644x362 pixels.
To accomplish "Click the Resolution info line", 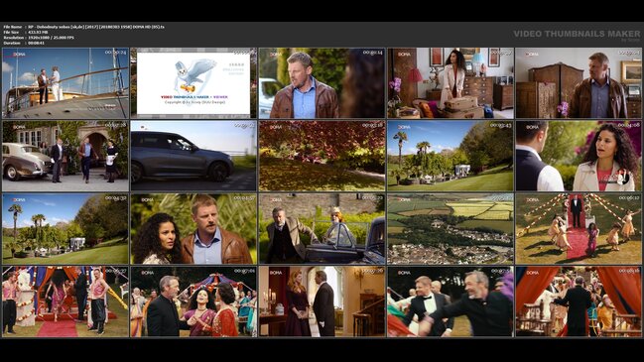I will point(39,38).
